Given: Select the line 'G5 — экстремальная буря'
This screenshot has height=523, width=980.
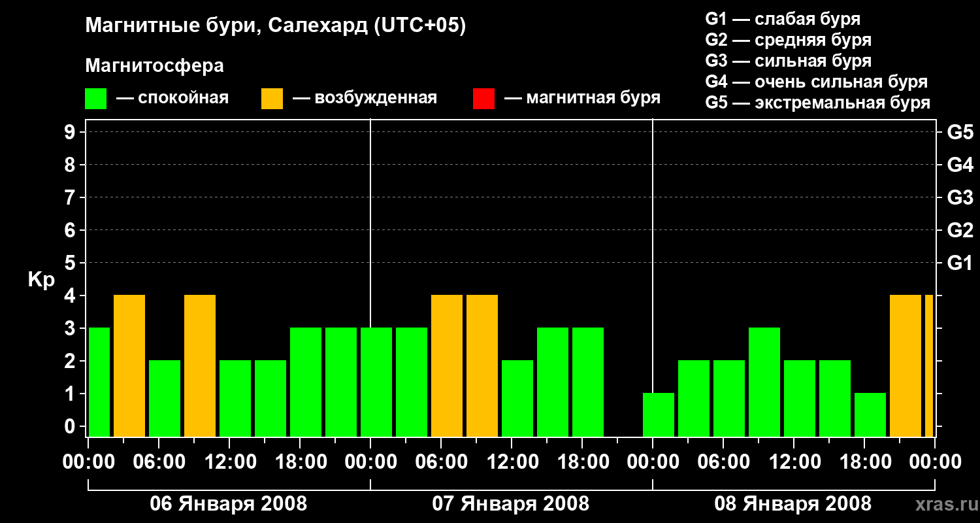Looking at the screenshot, I should [818, 103].
